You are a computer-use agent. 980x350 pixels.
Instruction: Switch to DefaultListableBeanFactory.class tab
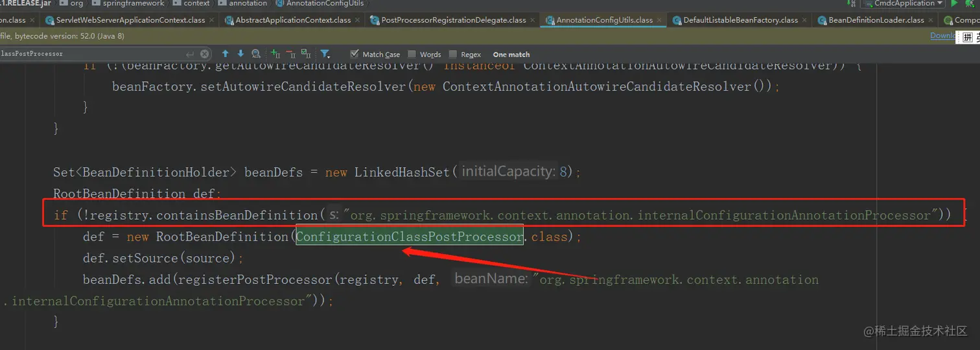740,20
